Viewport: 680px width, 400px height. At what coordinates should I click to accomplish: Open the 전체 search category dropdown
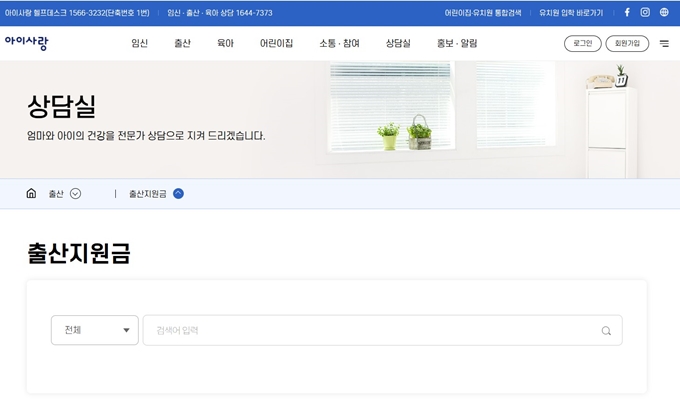(95, 330)
